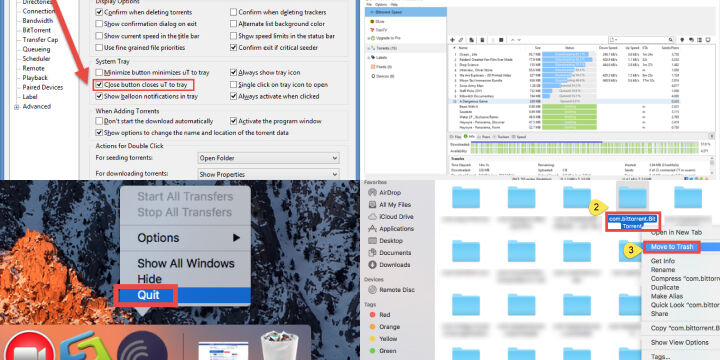Expand the Advanced tree node in preferences
The image size is (720, 360).
click(17, 107)
